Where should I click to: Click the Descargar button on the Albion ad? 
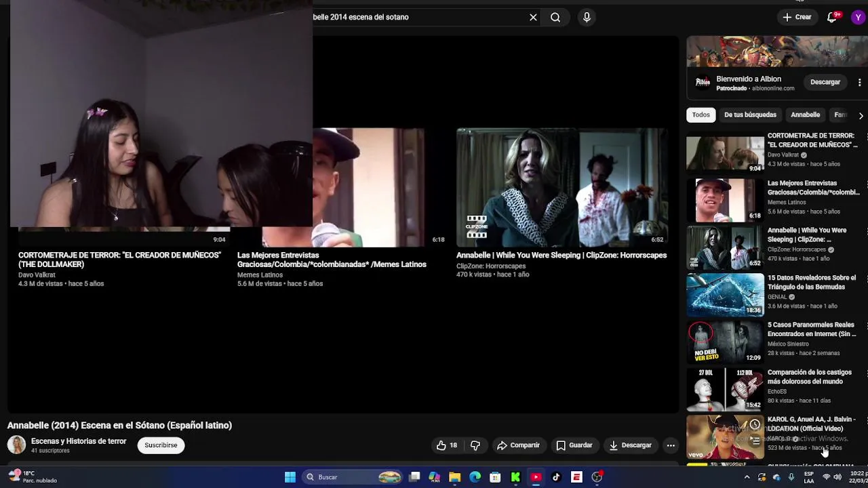(x=825, y=82)
